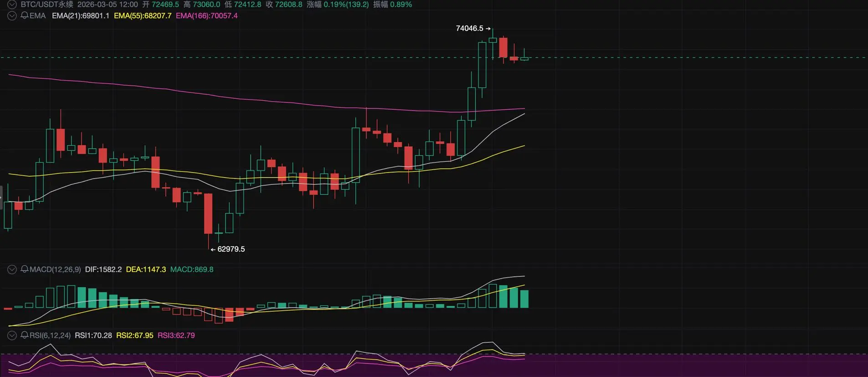Click the yellow EMA(55):68207.7 value
The image size is (868, 377).
143,15
